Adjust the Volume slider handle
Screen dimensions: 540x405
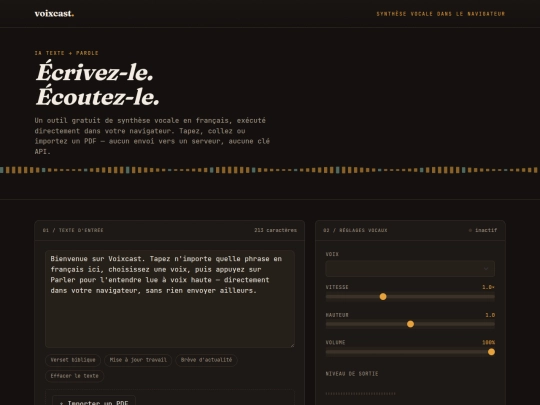pos(491,352)
